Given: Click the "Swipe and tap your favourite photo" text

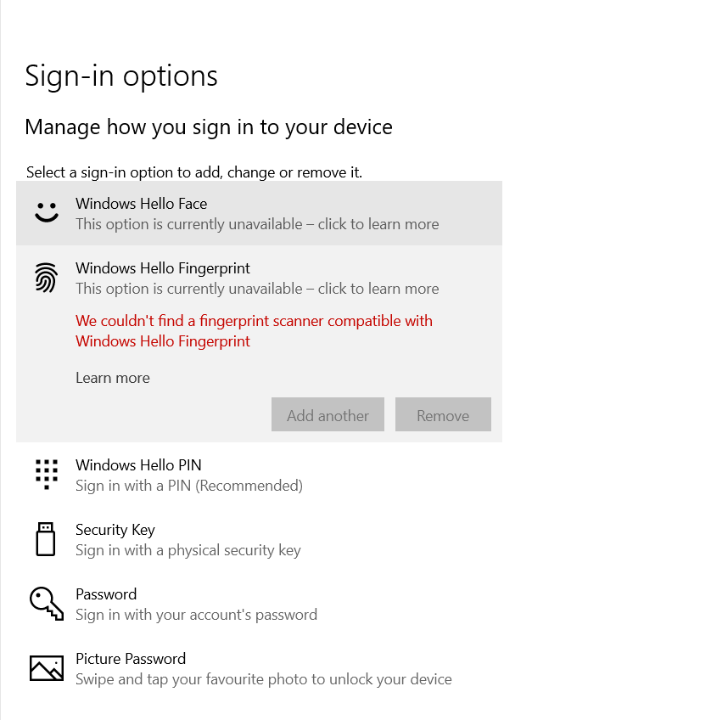Looking at the screenshot, I should [x=264, y=679].
